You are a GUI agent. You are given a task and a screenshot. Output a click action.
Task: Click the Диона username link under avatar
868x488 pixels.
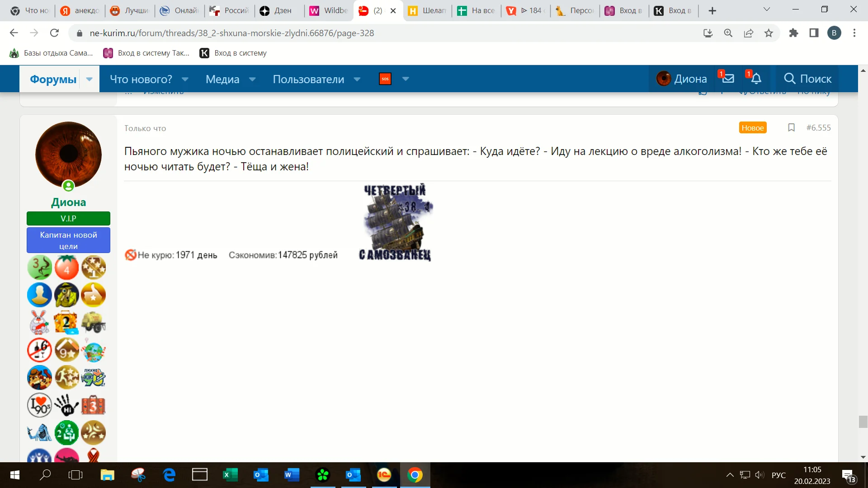pyautogui.click(x=68, y=202)
